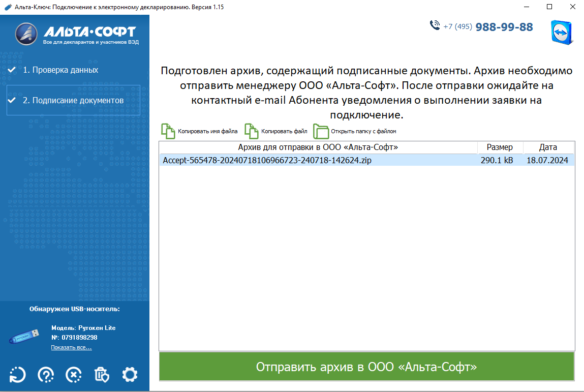The height and width of the screenshot is (392, 584).
Task: Click the trash bin with shield icon
Action: coord(102,375)
